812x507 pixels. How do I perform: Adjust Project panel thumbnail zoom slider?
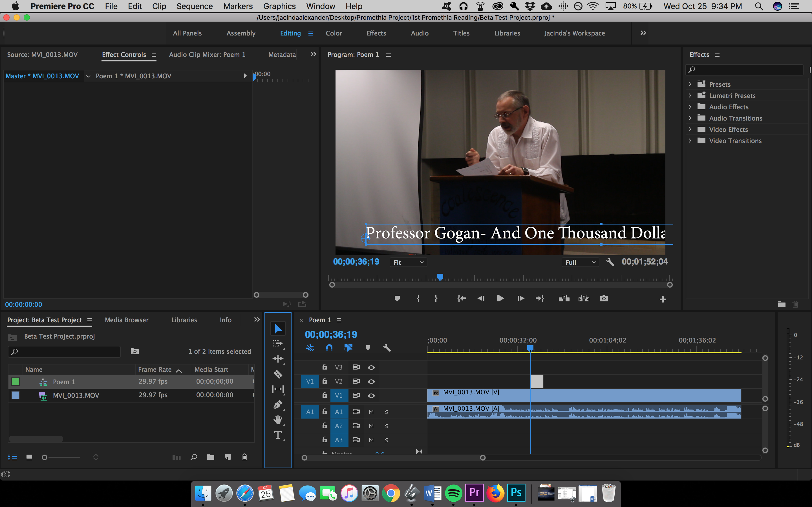[x=45, y=457]
